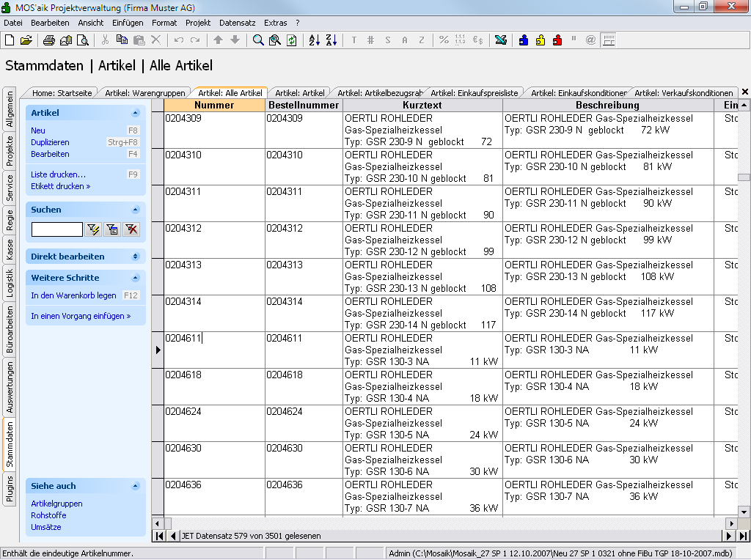The width and height of the screenshot is (751, 560).
Task: Click the Copy toolbar icon
Action: click(122, 40)
